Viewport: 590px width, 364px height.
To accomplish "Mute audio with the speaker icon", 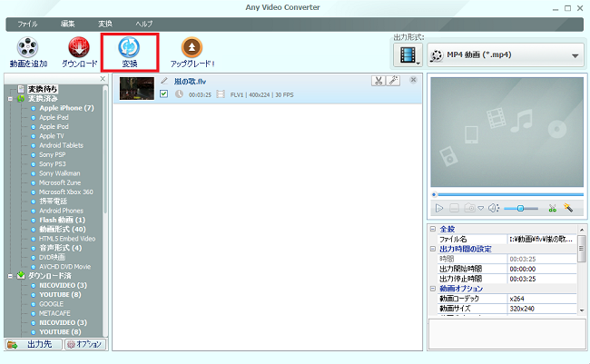I will 494,208.
